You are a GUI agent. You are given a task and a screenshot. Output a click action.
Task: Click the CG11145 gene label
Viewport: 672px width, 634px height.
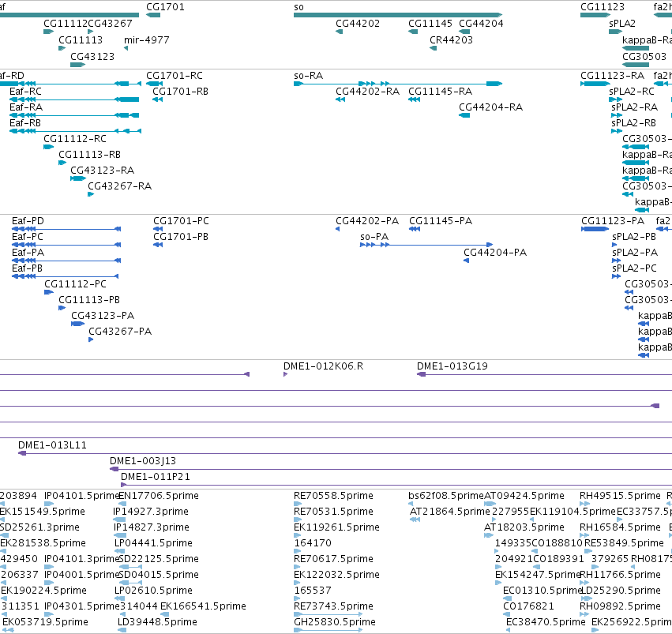(x=430, y=24)
